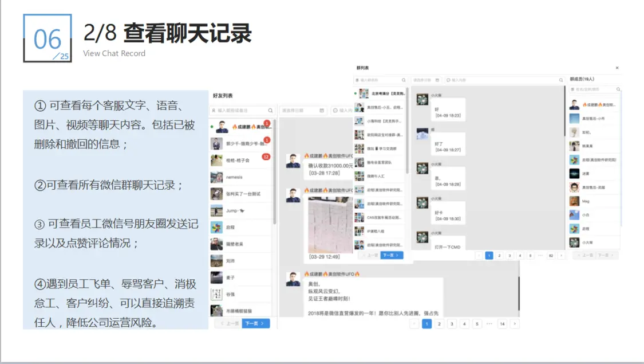Expand the ellipsis before page 82 in group pagination
Image resolution: width=644 pixels, height=364 pixels.
tap(540, 256)
